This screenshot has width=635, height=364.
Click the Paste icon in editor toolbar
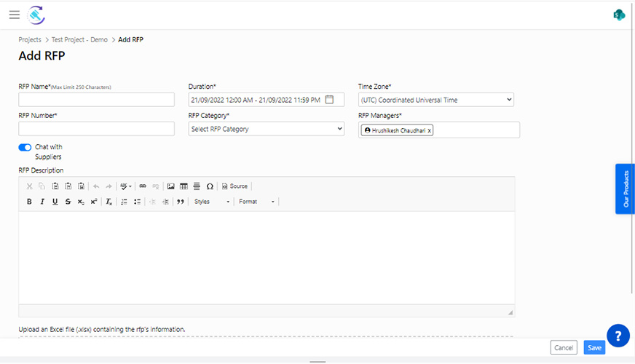pyautogui.click(x=55, y=186)
